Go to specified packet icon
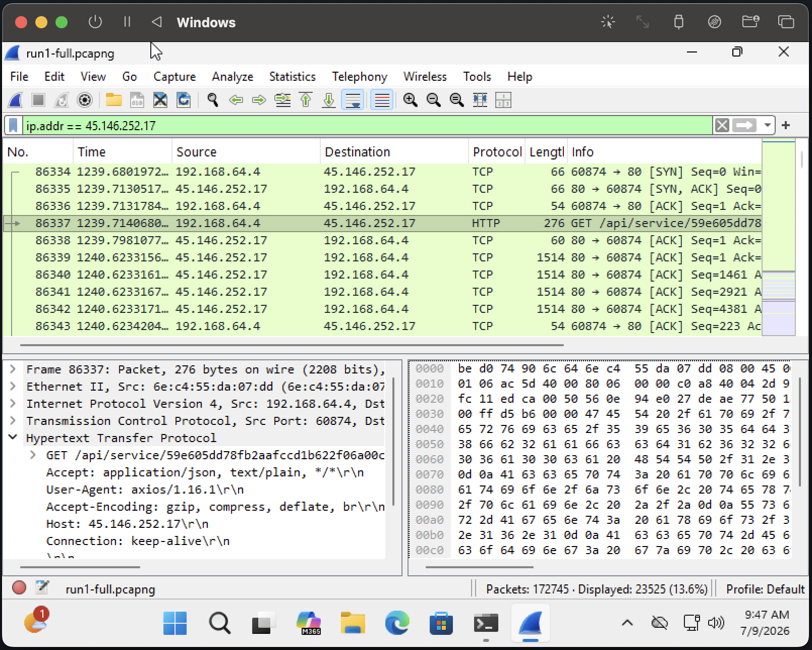Image resolution: width=812 pixels, height=650 pixels. [282, 100]
